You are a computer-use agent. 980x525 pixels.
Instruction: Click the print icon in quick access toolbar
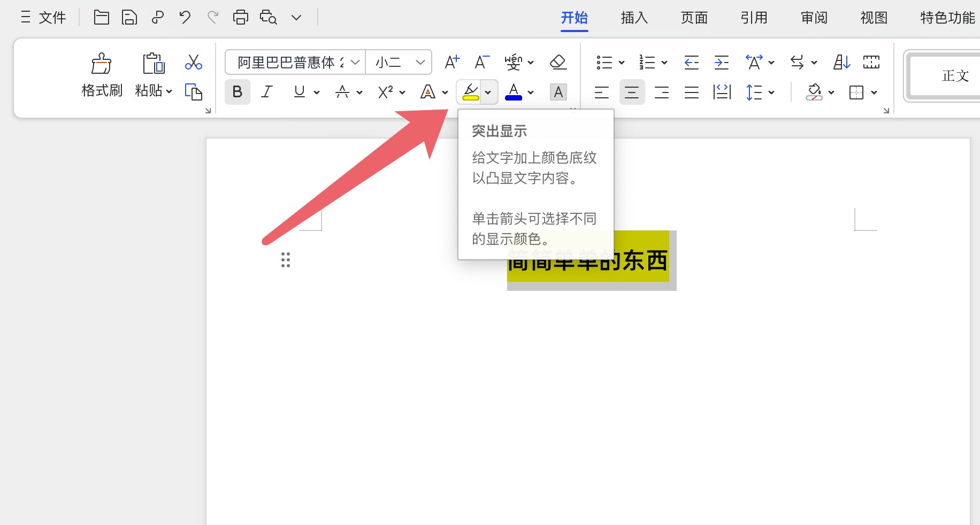coord(240,17)
